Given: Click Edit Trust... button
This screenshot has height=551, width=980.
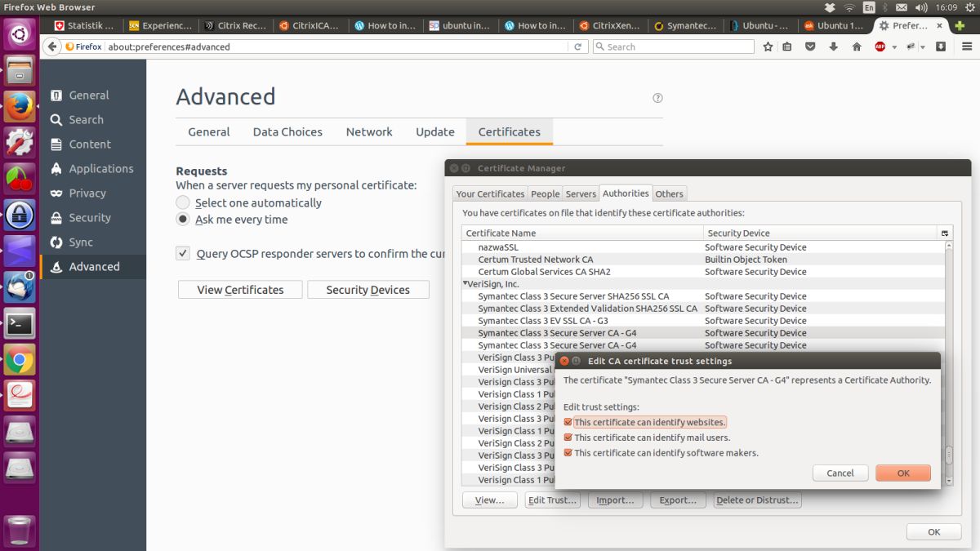Looking at the screenshot, I should coord(552,500).
